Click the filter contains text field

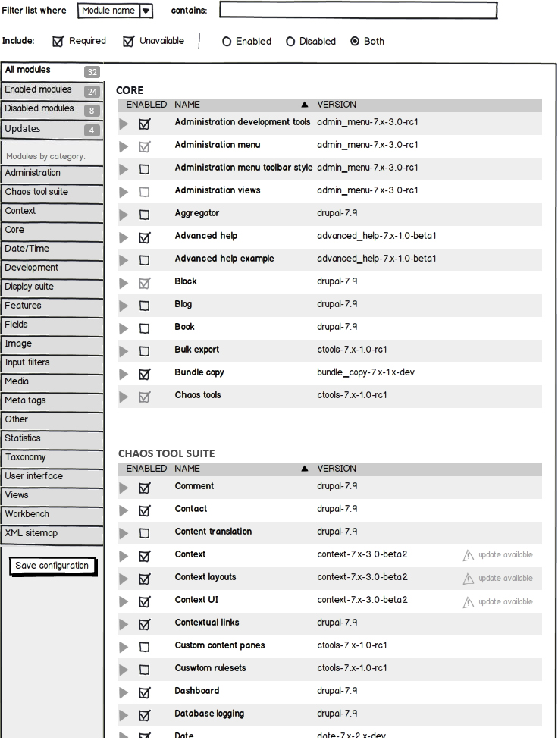(x=358, y=11)
